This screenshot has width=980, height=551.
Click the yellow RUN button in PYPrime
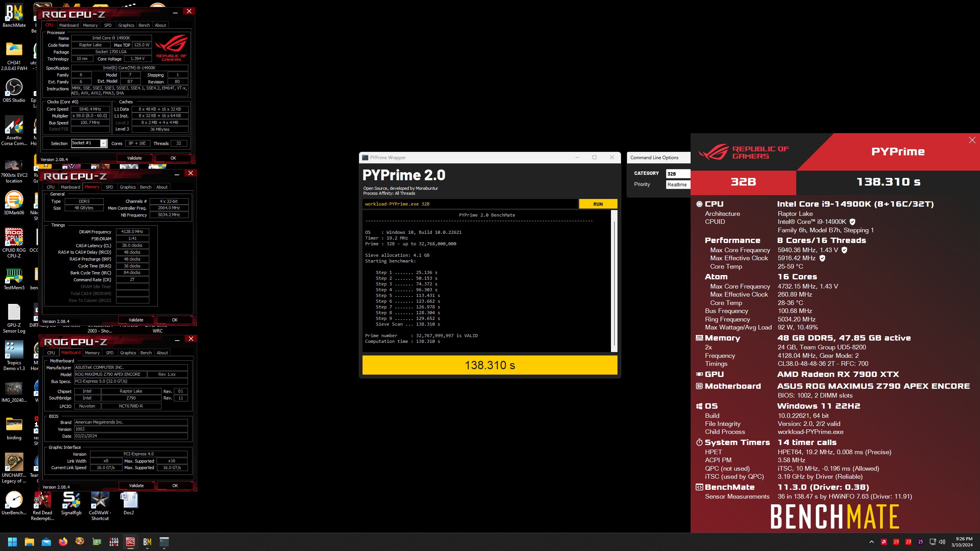pyautogui.click(x=598, y=204)
